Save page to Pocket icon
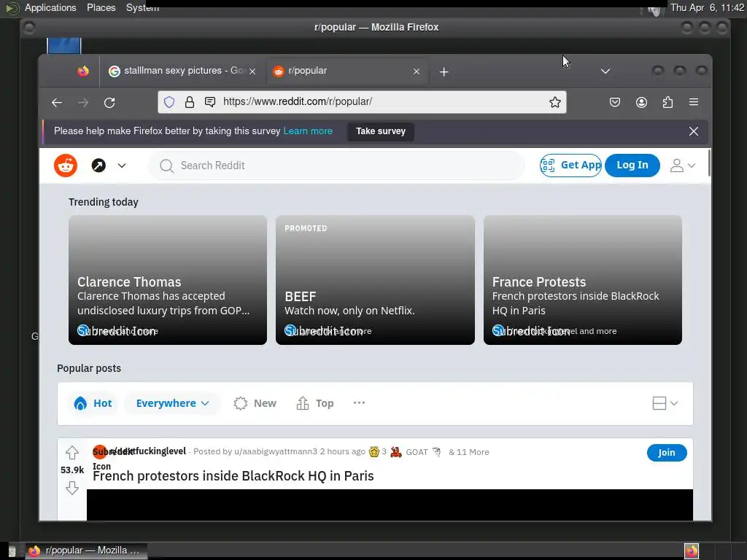This screenshot has width=747, height=560. (x=614, y=102)
